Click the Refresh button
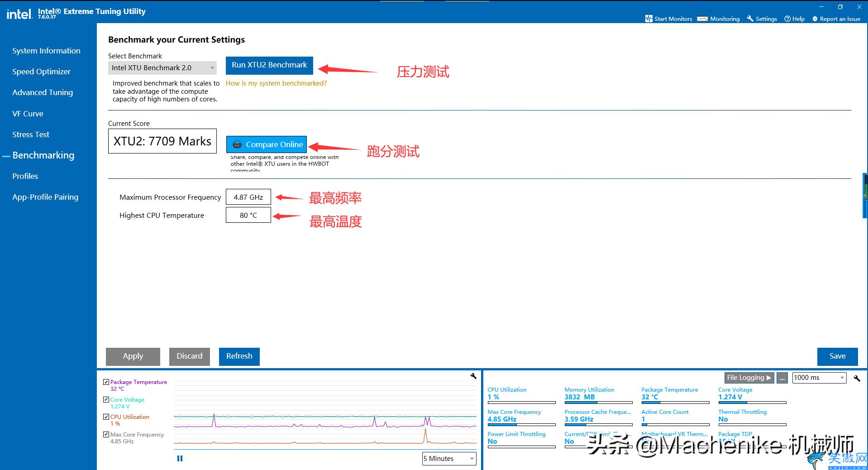 (239, 356)
